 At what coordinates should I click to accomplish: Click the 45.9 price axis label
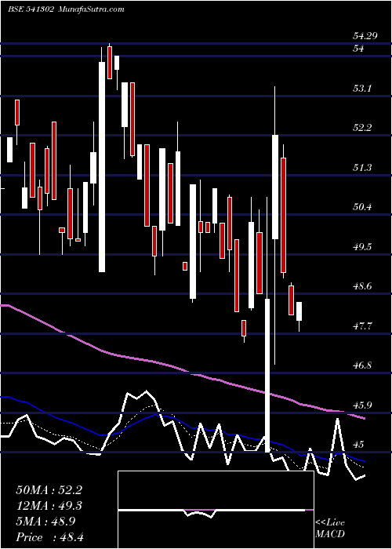click(362, 405)
